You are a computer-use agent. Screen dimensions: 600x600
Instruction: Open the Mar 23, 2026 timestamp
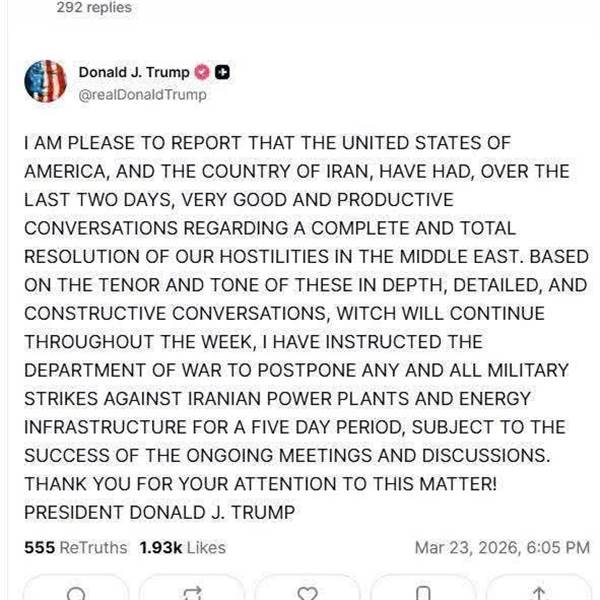(501, 547)
